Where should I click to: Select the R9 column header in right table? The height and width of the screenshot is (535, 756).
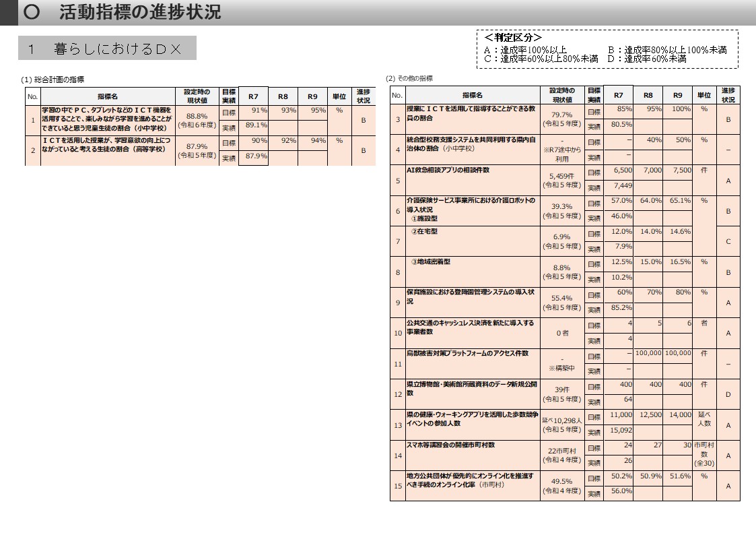(677, 95)
